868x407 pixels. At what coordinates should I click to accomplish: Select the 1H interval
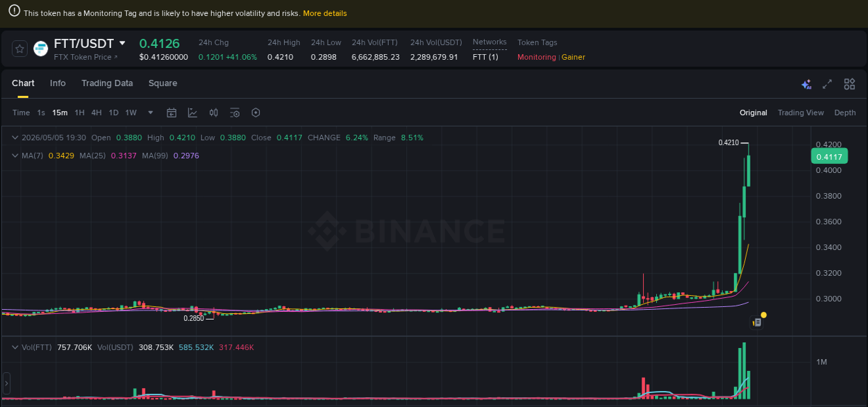tap(79, 113)
